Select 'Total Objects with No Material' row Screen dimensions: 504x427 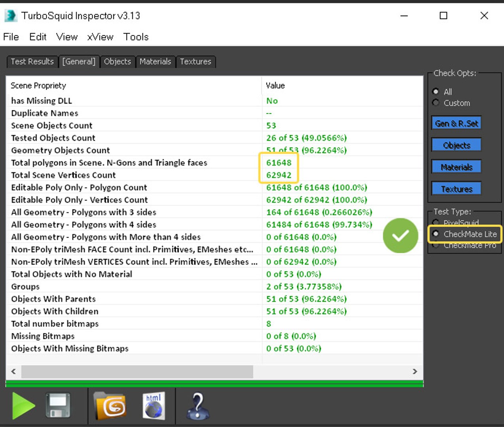214,274
